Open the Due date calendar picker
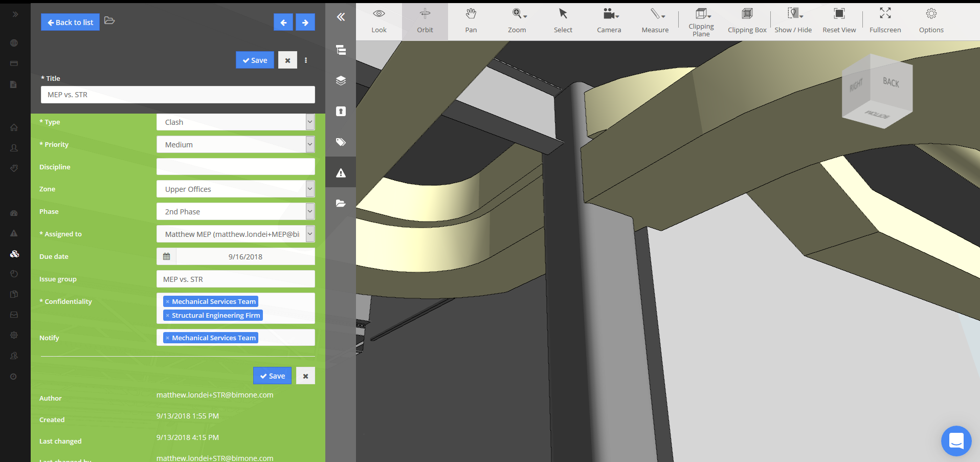Image resolution: width=980 pixels, height=462 pixels. (x=166, y=257)
